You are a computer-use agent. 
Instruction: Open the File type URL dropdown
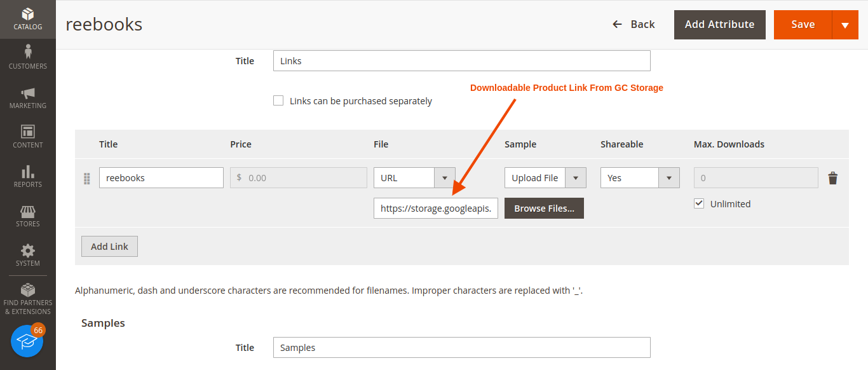pos(446,177)
